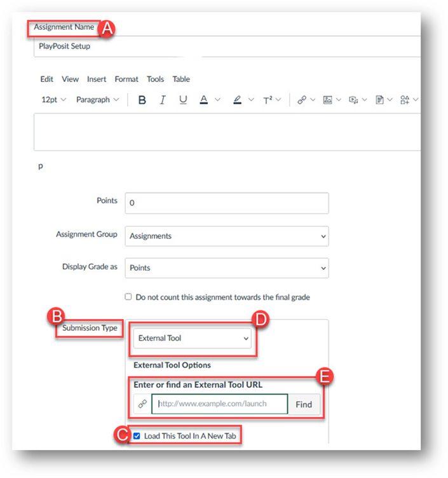
Task: Open the Submission Type External Tool dropdown
Action: [x=193, y=338]
